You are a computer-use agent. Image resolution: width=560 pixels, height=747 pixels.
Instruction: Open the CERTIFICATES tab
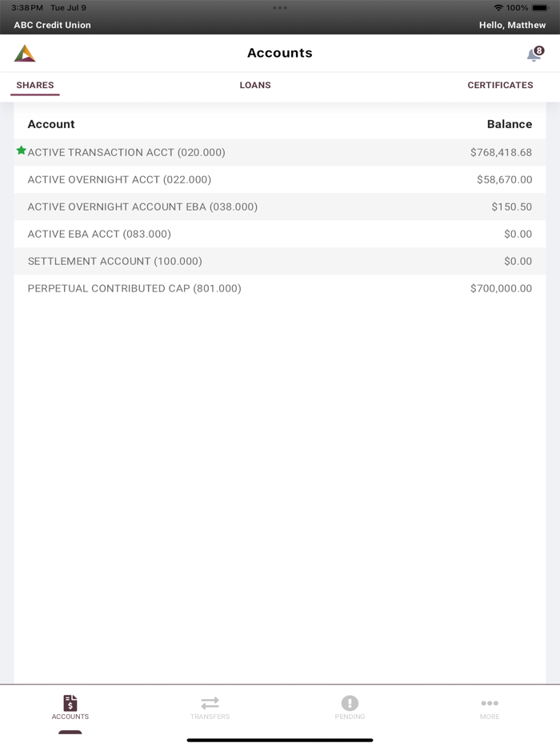[x=500, y=85]
